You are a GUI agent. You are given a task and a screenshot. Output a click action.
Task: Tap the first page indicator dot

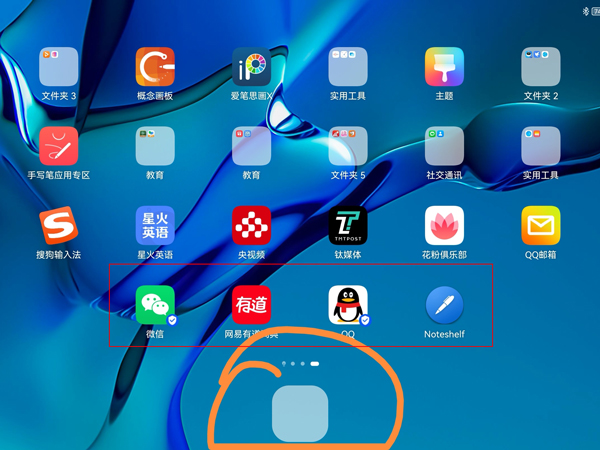point(285,364)
